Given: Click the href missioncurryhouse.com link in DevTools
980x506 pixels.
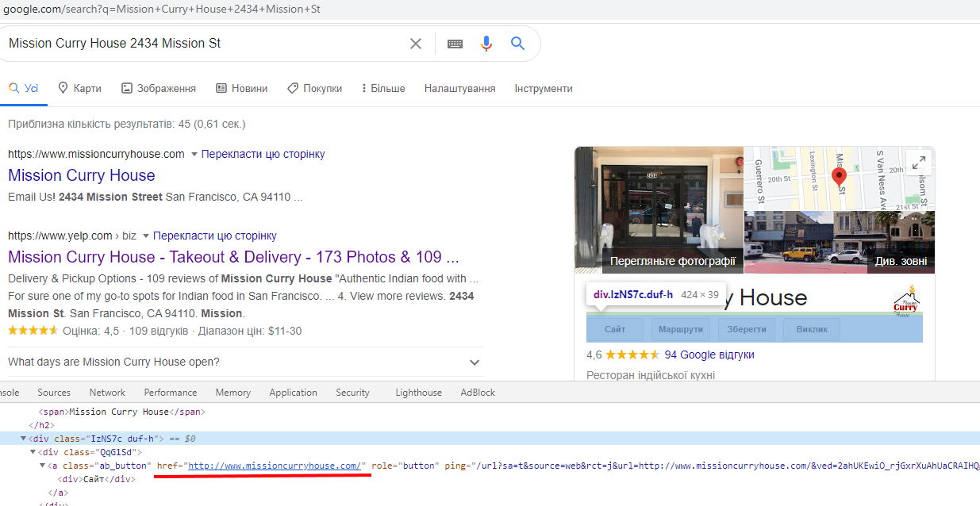Looking at the screenshot, I should (274, 466).
